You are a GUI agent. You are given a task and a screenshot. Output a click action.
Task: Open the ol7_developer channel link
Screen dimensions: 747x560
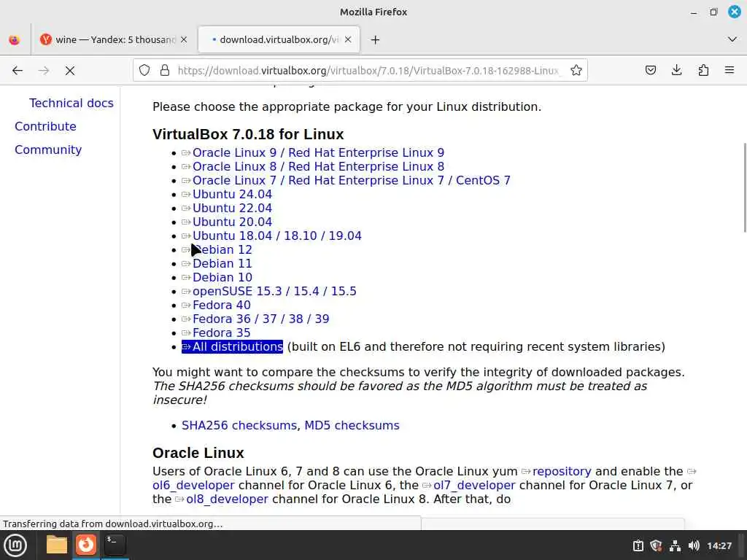point(474,485)
